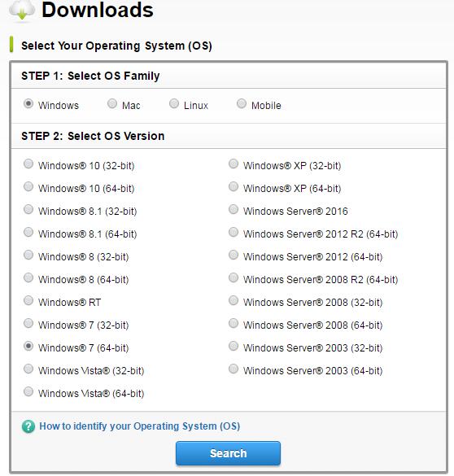Select Windows 10 (64-bit) version

[28, 186]
